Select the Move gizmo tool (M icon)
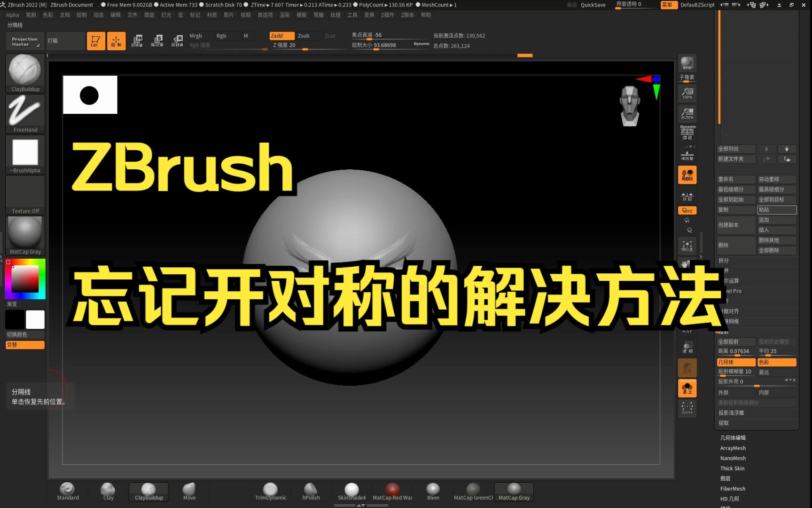 click(x=137, y=41)
